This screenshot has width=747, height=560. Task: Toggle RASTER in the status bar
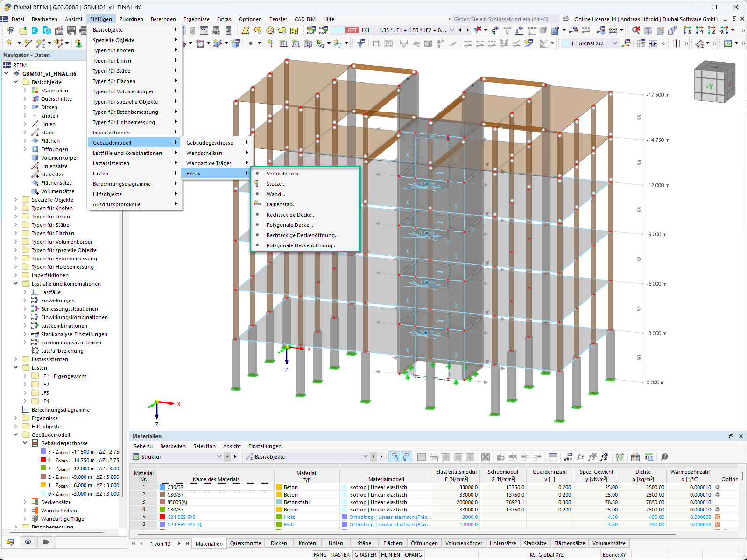(340, 555)
